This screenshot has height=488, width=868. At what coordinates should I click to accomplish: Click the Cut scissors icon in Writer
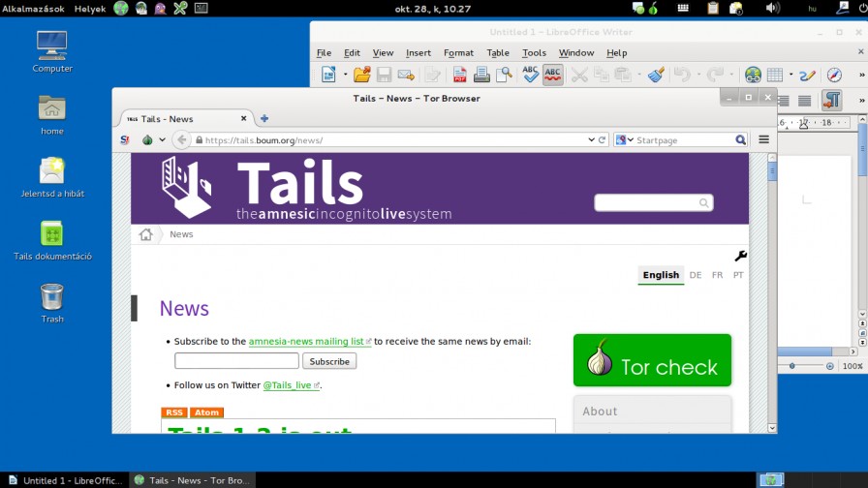click(579, 75)
